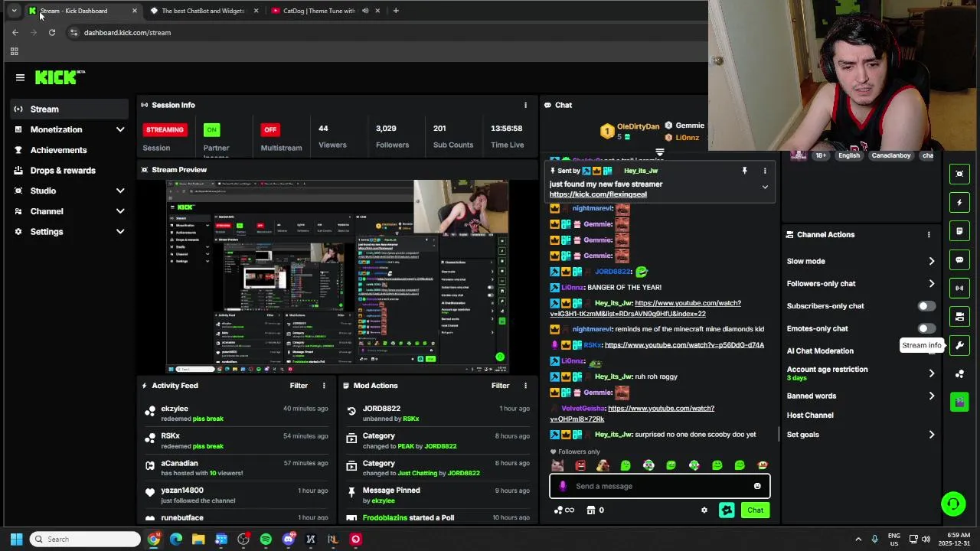Open the Session Info three-dot options menu
980x551 pixels.
[x=525, y=105]
